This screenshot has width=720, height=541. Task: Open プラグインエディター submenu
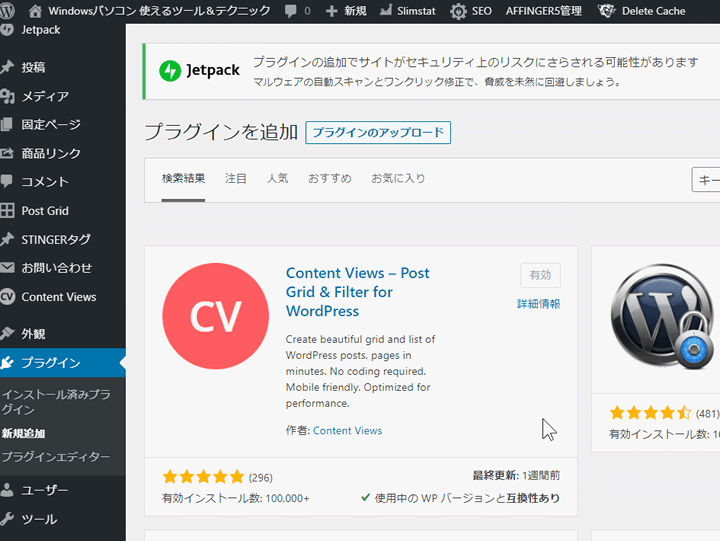pyautogui.click(x=56, y=456)
